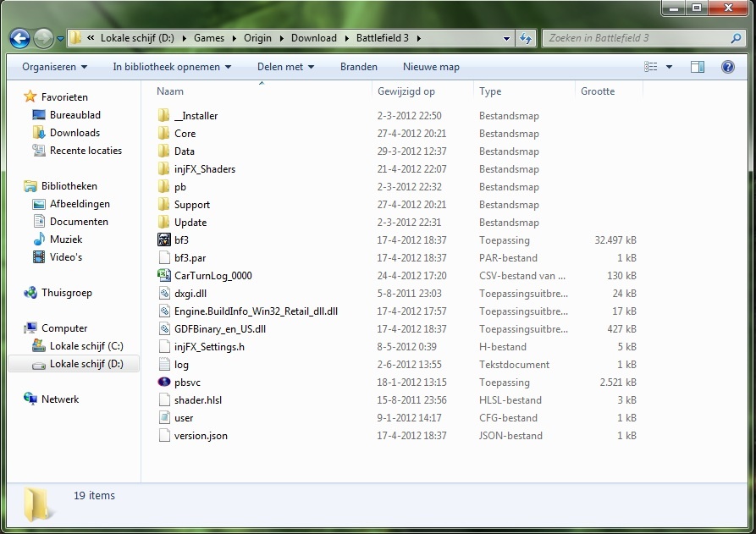756x534 pixels.
Task: Select Netwerk in navigation pane
Action: coord(60,400)
